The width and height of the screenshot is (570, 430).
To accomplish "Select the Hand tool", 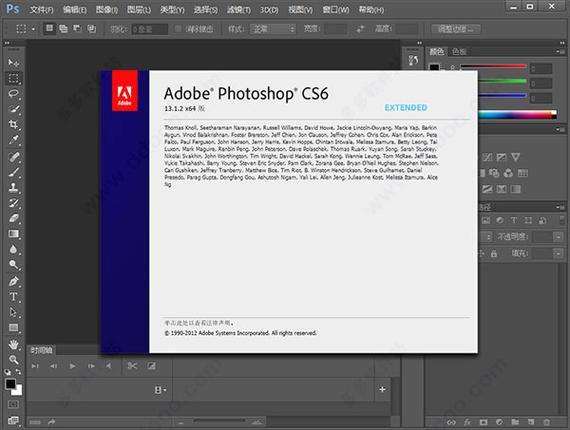I will (13, 344).
